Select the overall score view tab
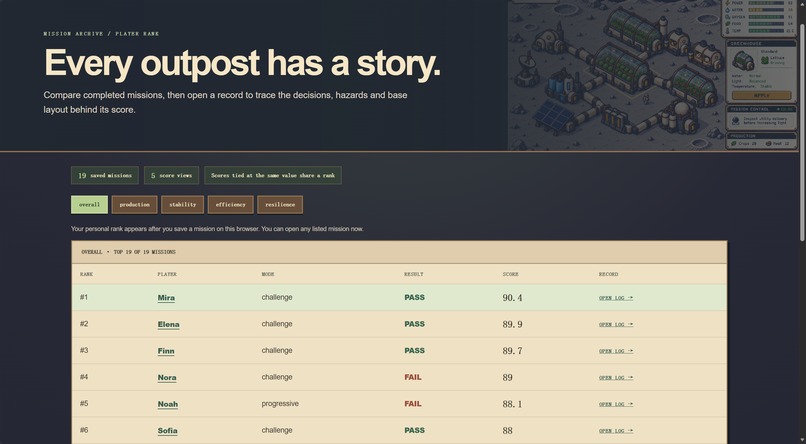806x444 pixels. (89, 205)
